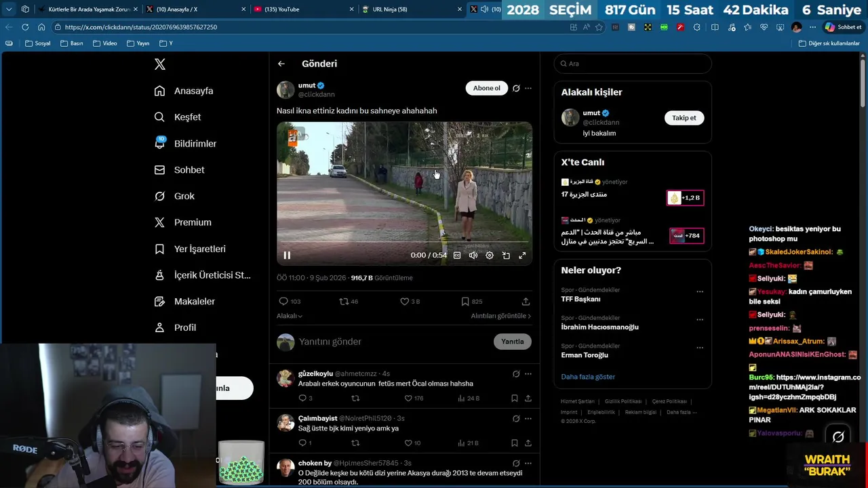Click reply icon with 103 replies
This screenshot has height=488, width=868.
(x=290, y=302)
